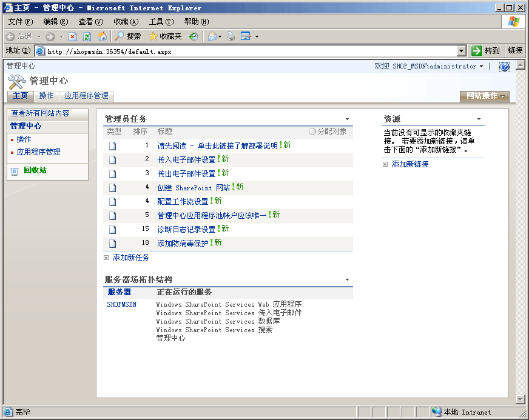Open the Back button history dropdown arrow

39,36
